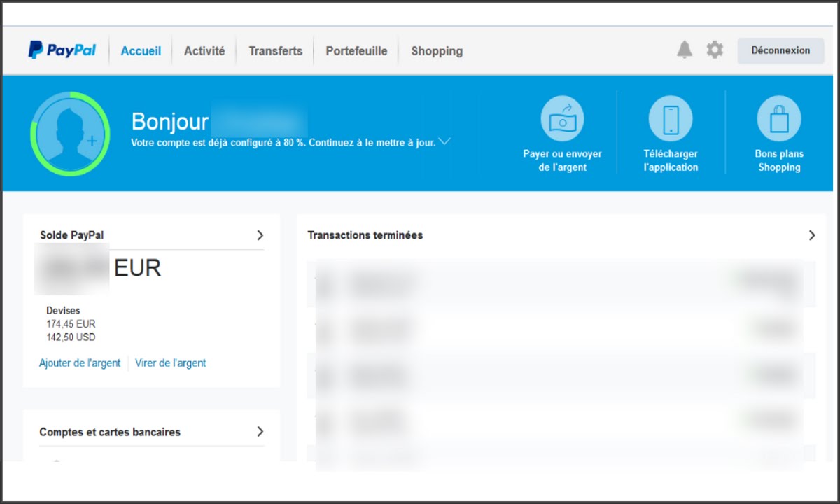The width and height of the screenshot is (840, 504).
Task: Open Comptes et cartes bancaires arrow
Action: click(x=260, y=431)
